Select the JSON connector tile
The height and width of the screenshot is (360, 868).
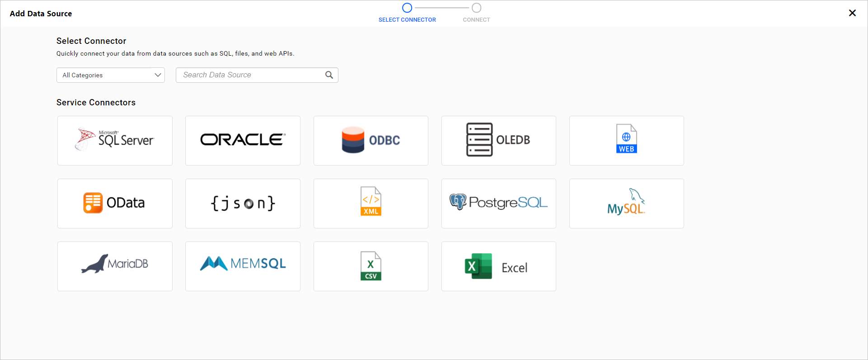pos(243,204)
